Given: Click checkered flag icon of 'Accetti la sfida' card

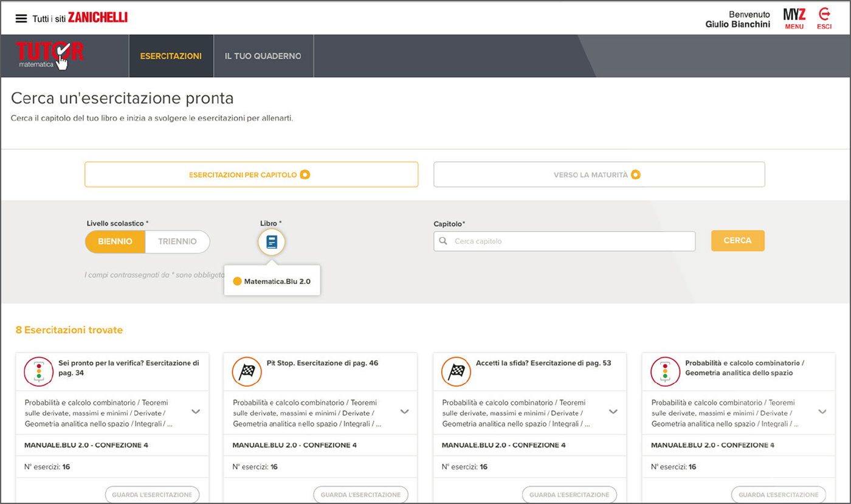Looking at the screenshot, I should coord(456,371).
